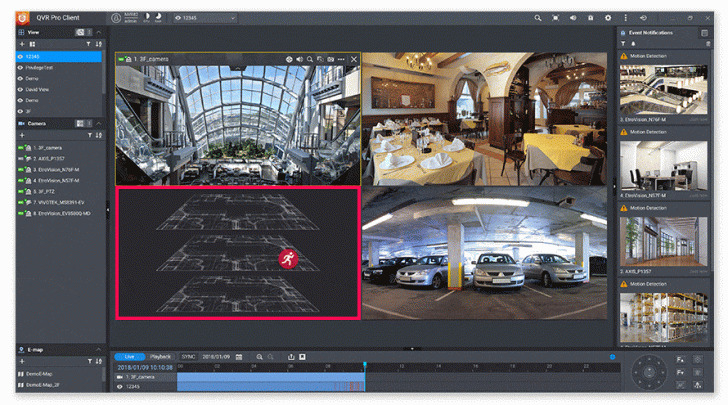Delete event notifications with trash icon
Image resolution: width=728 pixels, height=405 pixels.
coord(708,44)
